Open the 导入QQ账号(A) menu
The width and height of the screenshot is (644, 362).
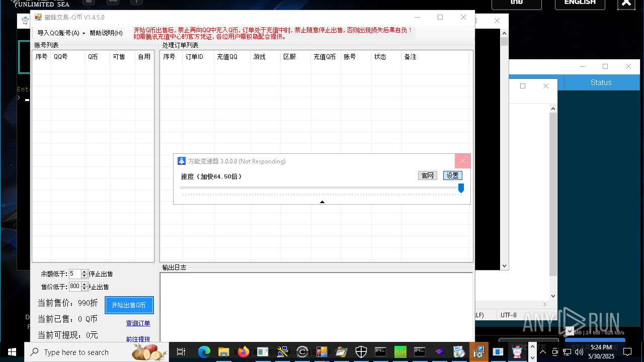tap(61, 33)
